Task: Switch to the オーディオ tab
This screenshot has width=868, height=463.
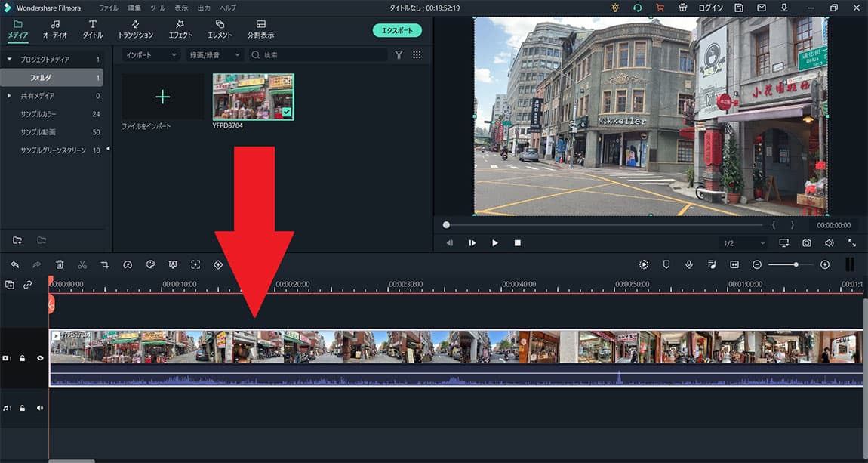Action: [55, 29]
